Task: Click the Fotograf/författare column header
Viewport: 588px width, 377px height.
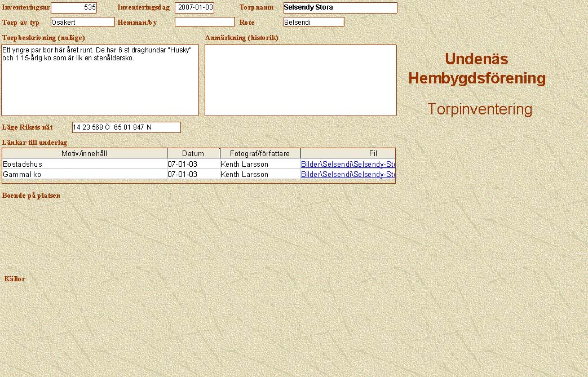Action: pos(260,153)
